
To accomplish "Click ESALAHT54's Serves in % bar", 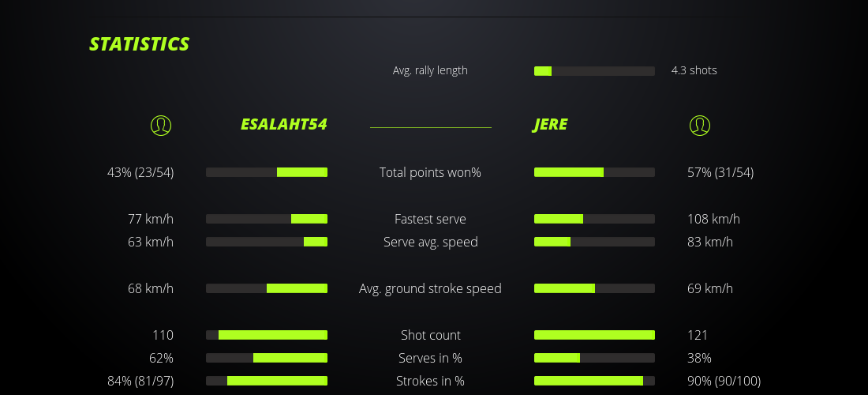I will (267, 358).
